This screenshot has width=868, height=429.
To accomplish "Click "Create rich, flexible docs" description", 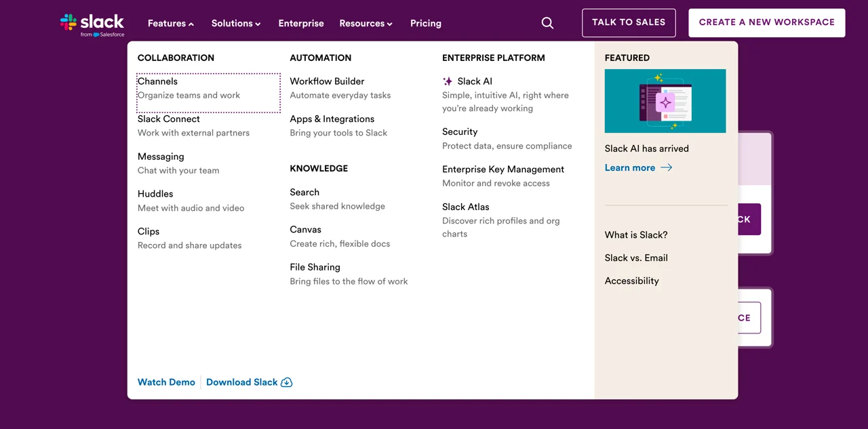I will pyautogui.click(x=340, y=244).
